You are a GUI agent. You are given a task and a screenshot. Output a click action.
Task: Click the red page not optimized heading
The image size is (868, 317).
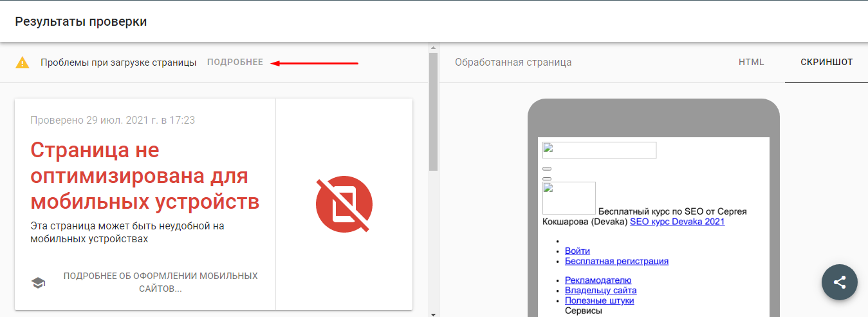click(145, 176)
